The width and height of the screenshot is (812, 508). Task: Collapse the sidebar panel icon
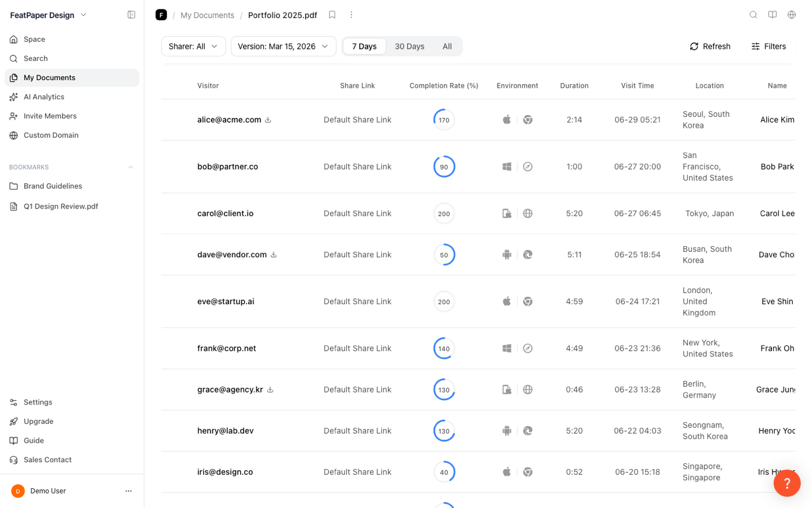132,15
